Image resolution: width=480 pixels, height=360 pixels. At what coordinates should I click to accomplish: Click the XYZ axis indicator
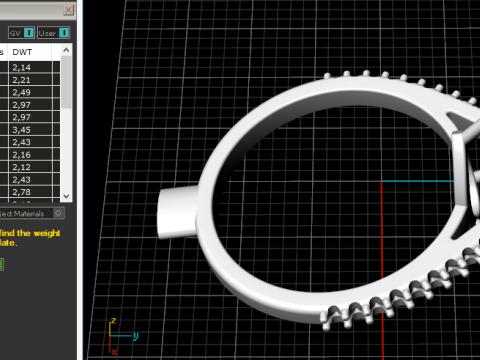[122, 336]
